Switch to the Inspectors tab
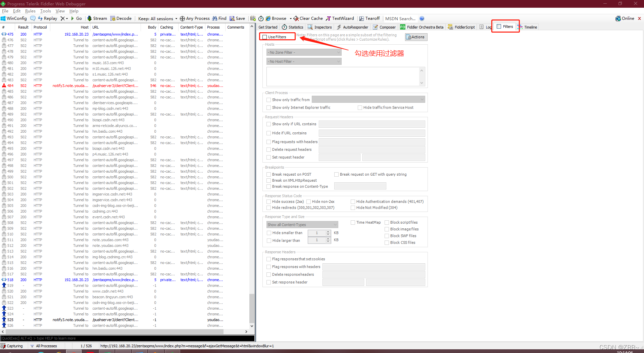 click(x=319, y=27)
